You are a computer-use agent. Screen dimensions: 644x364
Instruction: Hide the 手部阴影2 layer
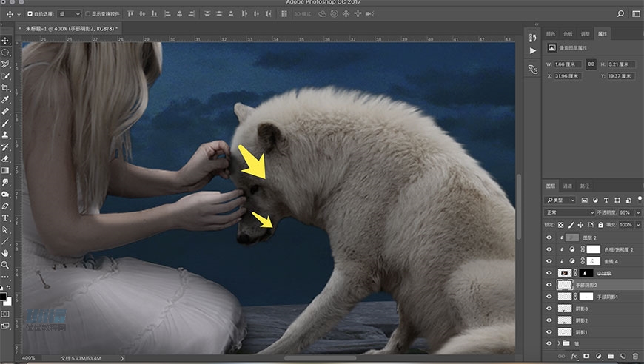[x=549, y=285]
